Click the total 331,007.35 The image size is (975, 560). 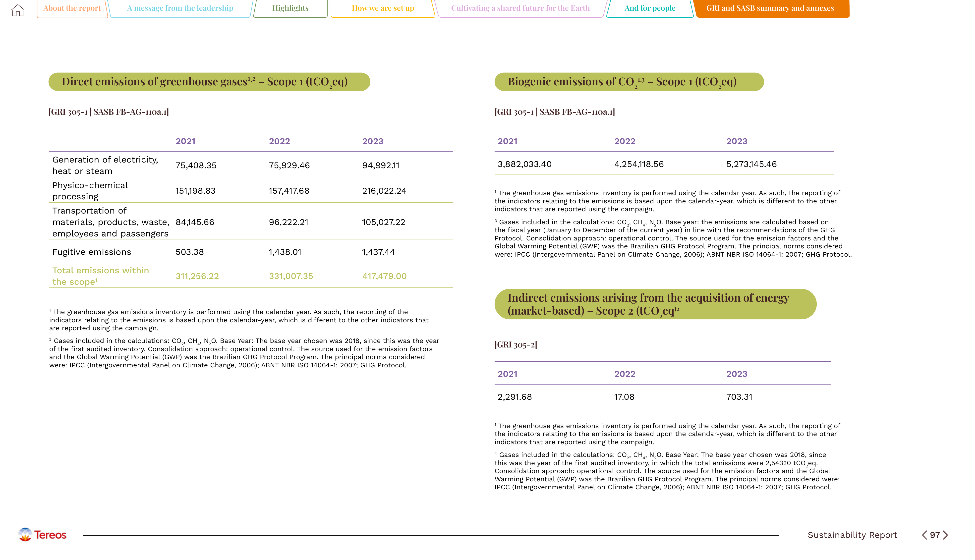pyautogui.click(x=291, y=276)
